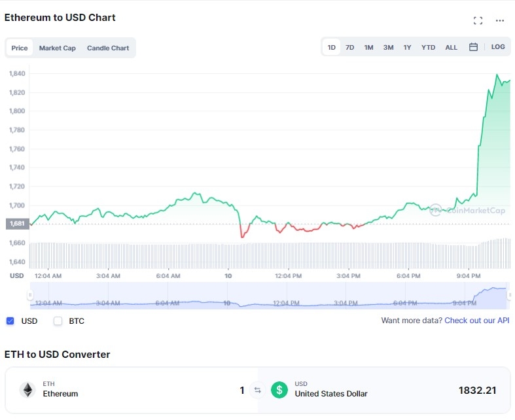
Task: Click the 9:04 PM axis label
Action: (469, 276)
